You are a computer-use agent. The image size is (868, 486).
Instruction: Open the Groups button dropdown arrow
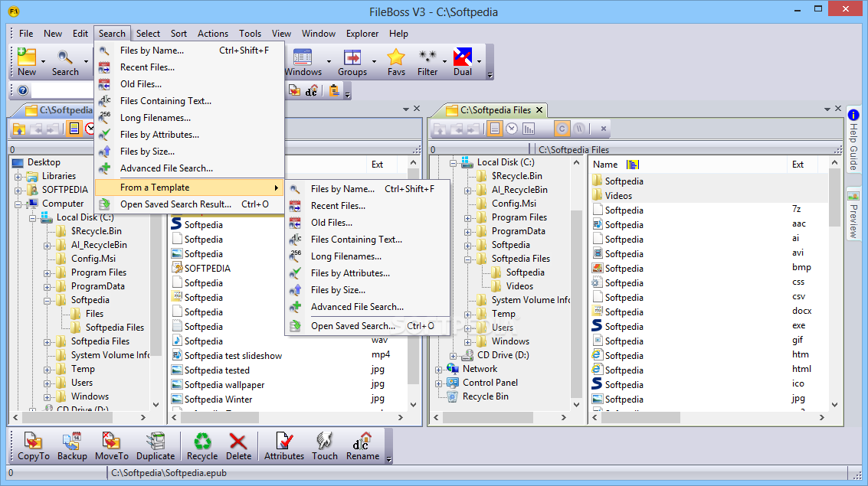click(x=374, y=61)
